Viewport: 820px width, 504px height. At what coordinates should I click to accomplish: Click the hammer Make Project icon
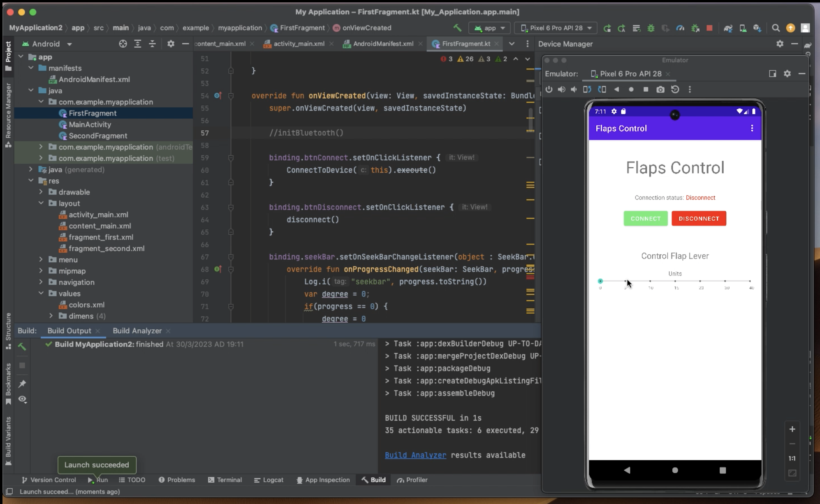pyautogui.click(x=457, y=28)
